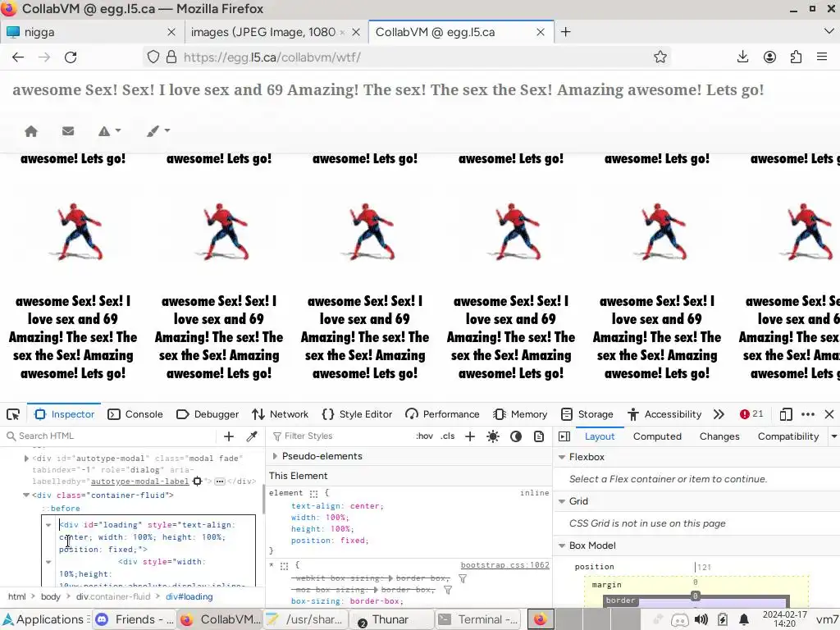
Task: Open the Performance tab
Action: pos(442,414)
